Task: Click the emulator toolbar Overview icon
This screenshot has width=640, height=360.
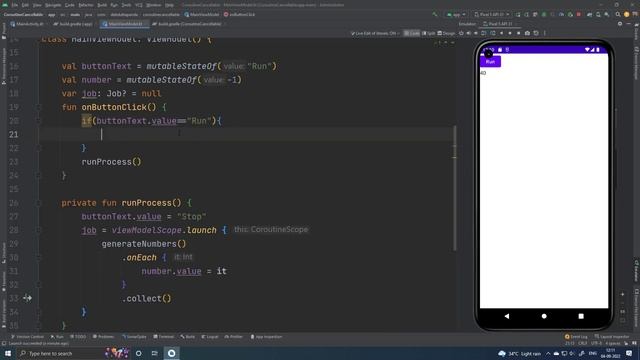Action: point(518,33)
